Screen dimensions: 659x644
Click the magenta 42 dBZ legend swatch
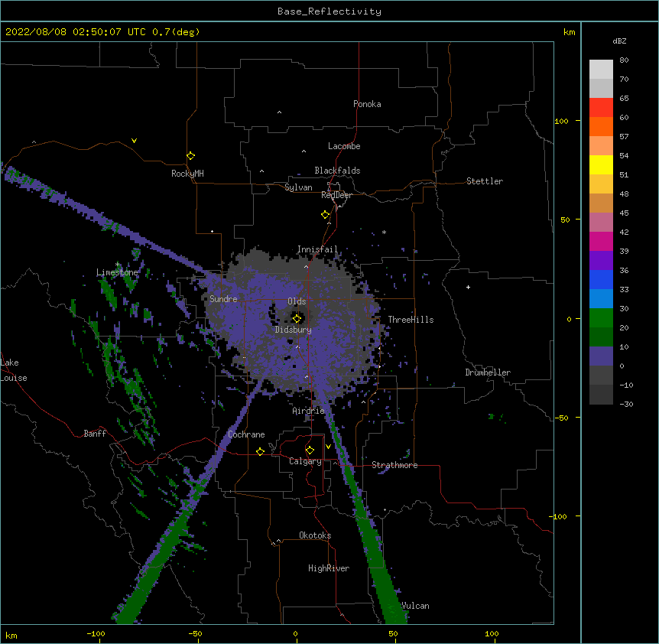601,241
